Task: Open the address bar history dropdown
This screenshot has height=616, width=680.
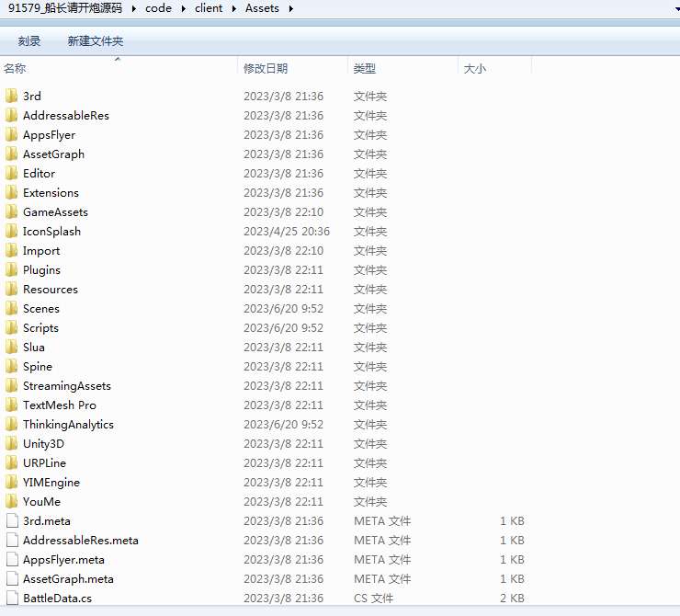Action: click(x=674, y=9)
